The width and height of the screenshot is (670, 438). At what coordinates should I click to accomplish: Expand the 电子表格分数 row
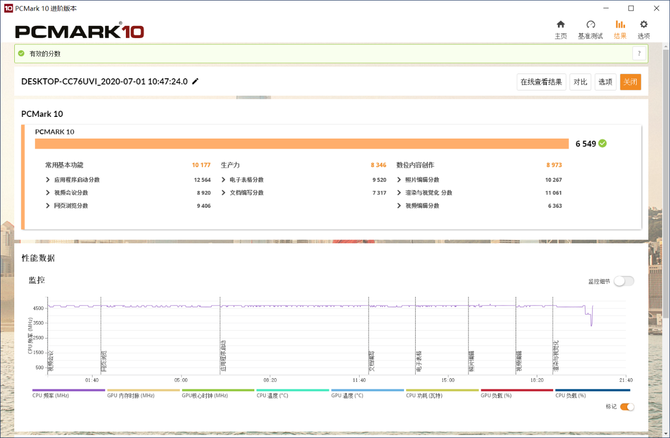click(224, 179)
